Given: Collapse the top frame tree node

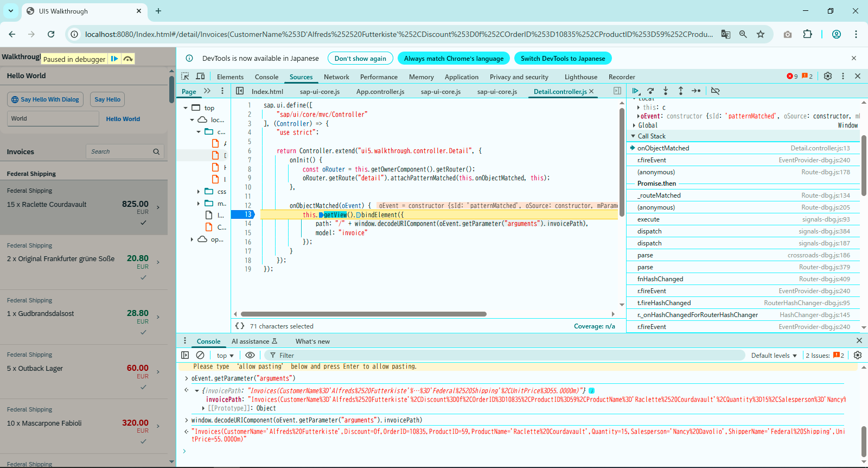Looking at the screenshot, I should 186,108.
